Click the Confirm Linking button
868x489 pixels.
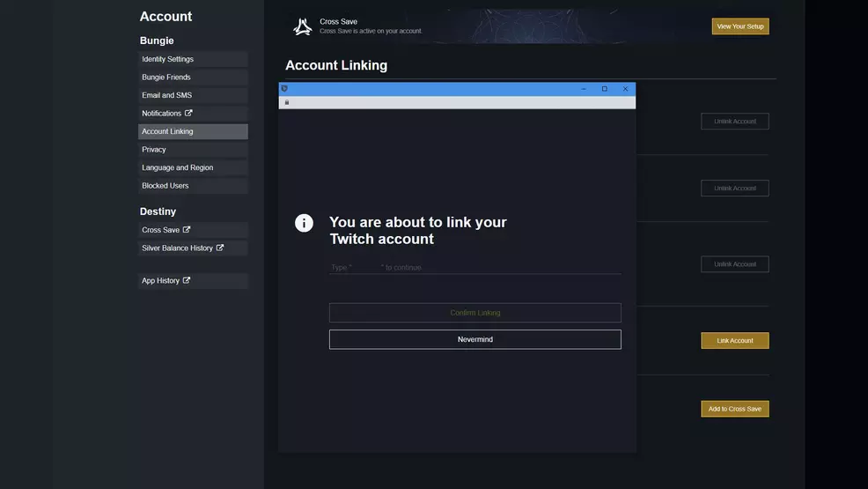[x=474, y=313]
